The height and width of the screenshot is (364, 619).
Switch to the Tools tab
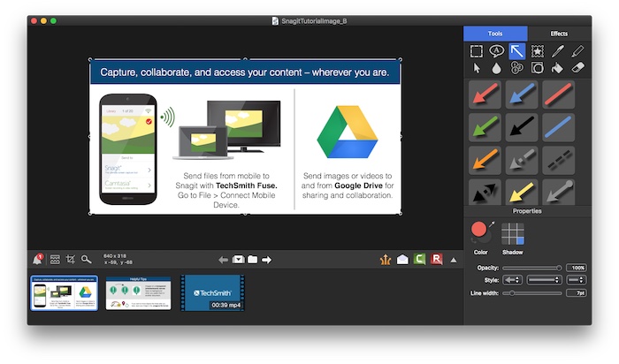click(495, 34)
